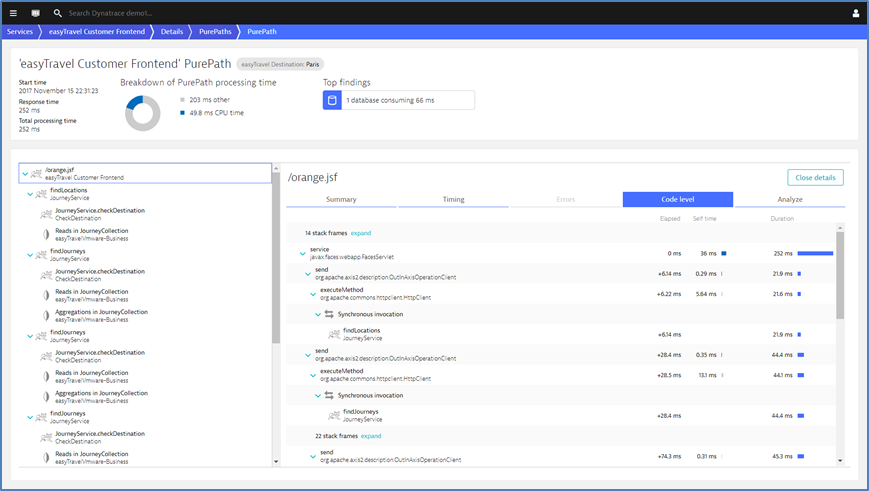This screenshot has width=869, height=491.
Task: Select findLocations JourneyService tree item
Action: [x=145, y=194]
